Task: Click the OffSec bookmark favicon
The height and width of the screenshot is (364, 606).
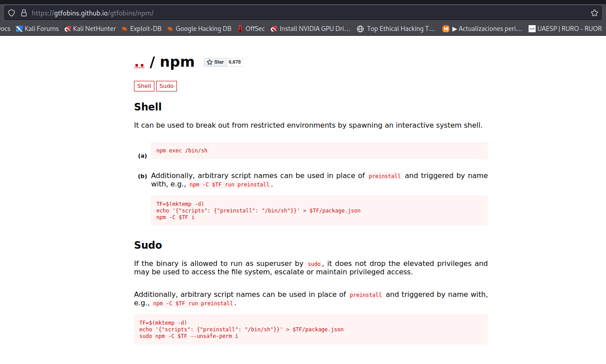Action: click(x=240, y=29)
